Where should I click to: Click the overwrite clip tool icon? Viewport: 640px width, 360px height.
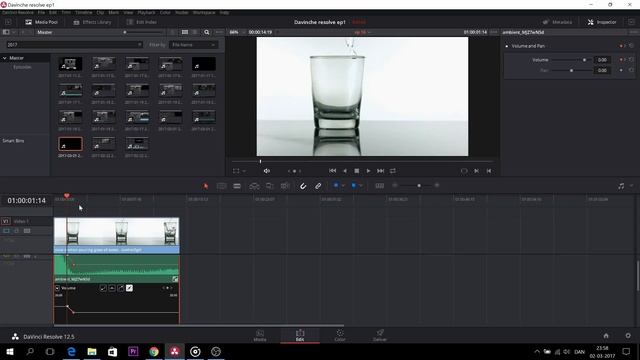click(x=269, y=186)
